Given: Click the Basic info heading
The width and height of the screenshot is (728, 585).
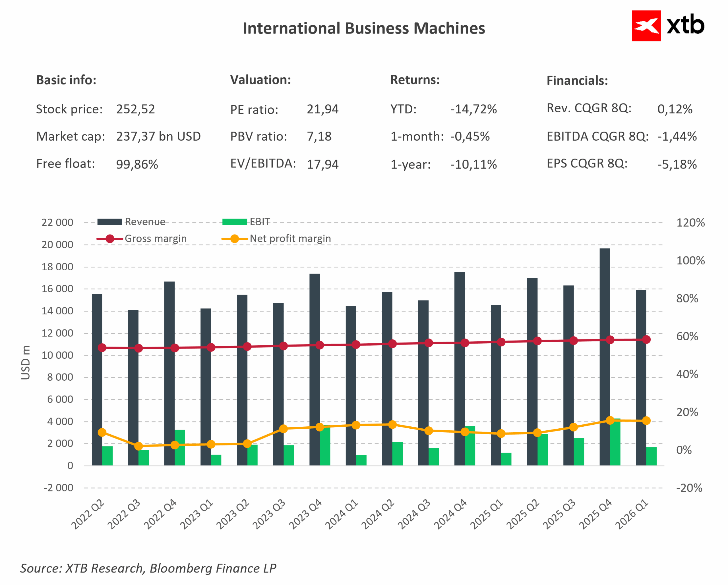Looking at the screenshot, I should pos(66,80).
